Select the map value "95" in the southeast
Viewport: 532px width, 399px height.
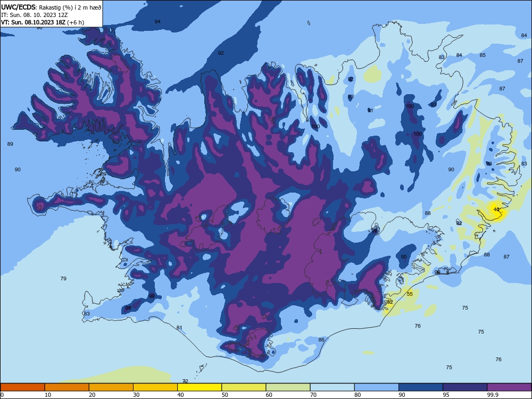pyautogui.click(x=404, y=257)
